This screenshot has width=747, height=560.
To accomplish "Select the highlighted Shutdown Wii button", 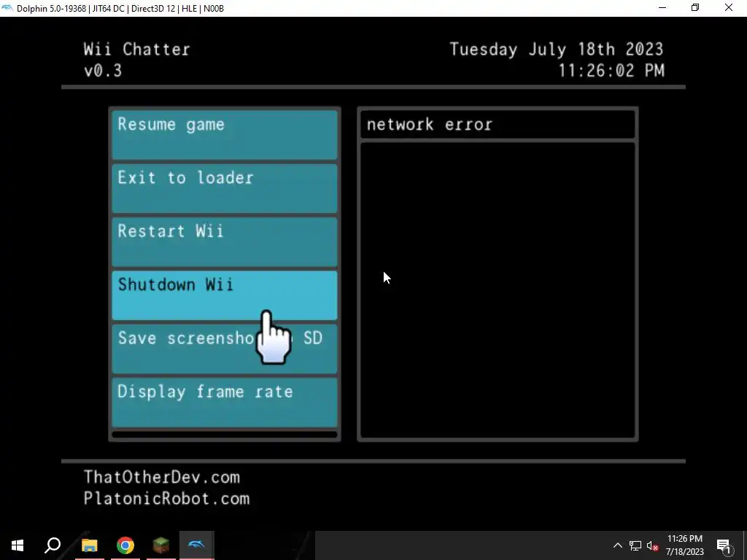I will (x=225, y=295).
